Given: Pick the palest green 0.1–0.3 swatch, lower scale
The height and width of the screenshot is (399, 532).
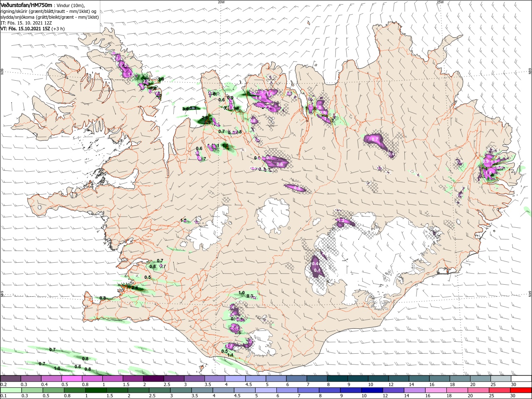Looking at the screenshot, I should pyautogui.click(x=10, y=390).
